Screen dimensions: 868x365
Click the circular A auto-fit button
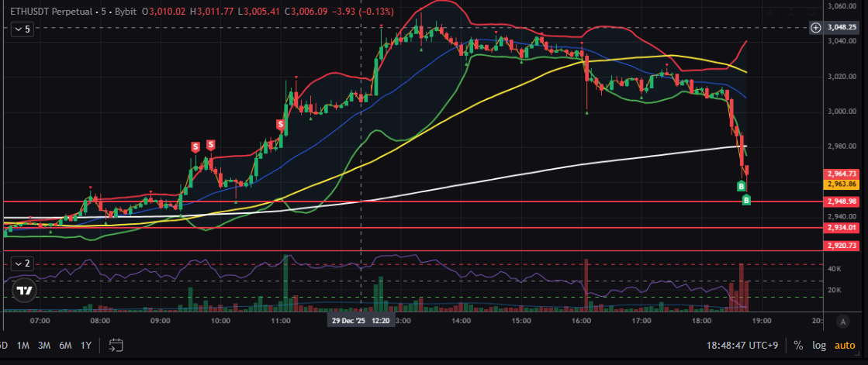tap(842, 321)
